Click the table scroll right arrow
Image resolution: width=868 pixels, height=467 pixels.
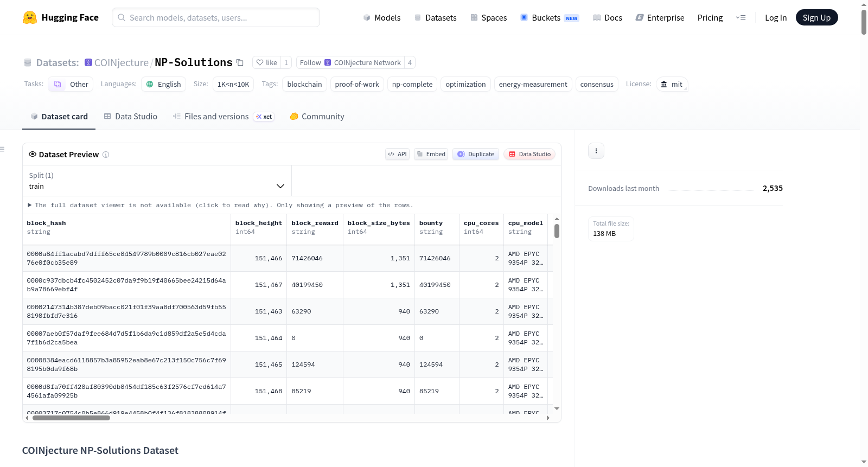(548, 418)
